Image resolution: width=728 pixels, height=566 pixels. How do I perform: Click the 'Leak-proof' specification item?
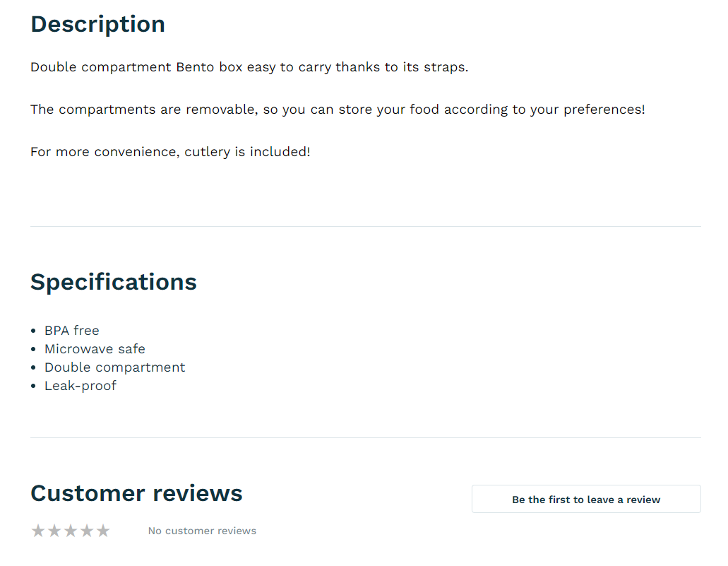pos(80,386)
